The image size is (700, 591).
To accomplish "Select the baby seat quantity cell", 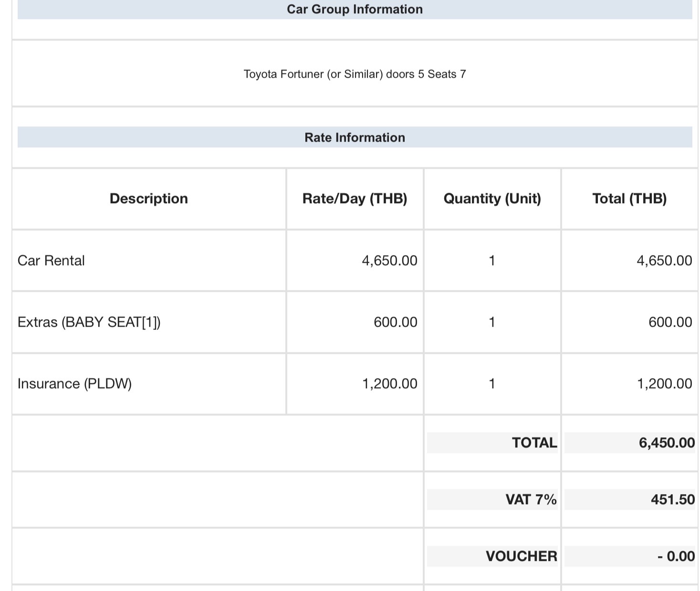I will point(492,322).
